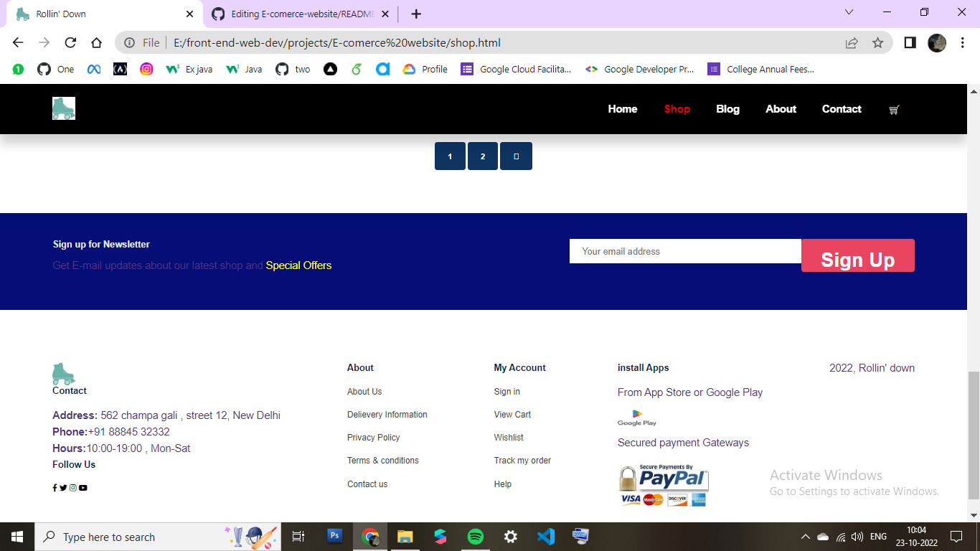Open the Meta bookmark icon

[94, 70]
